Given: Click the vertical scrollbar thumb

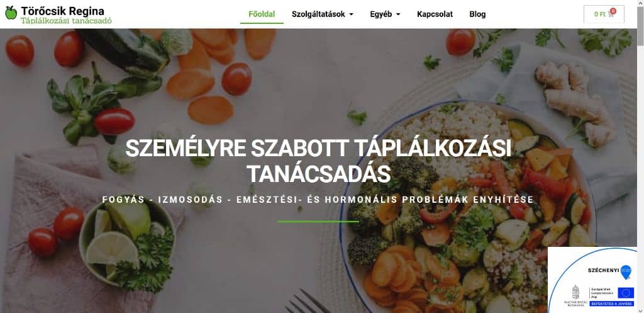Looking at the screenshot, I should click(x=640, y=25).
